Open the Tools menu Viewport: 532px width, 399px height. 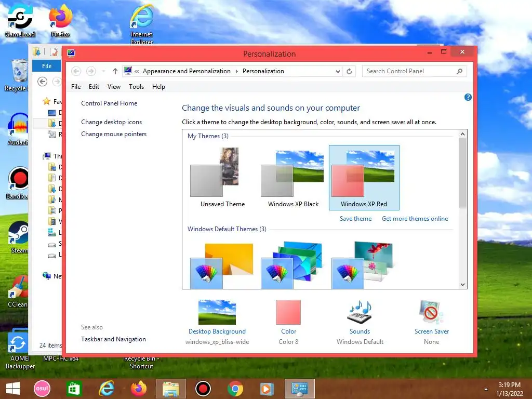(137, 87)
